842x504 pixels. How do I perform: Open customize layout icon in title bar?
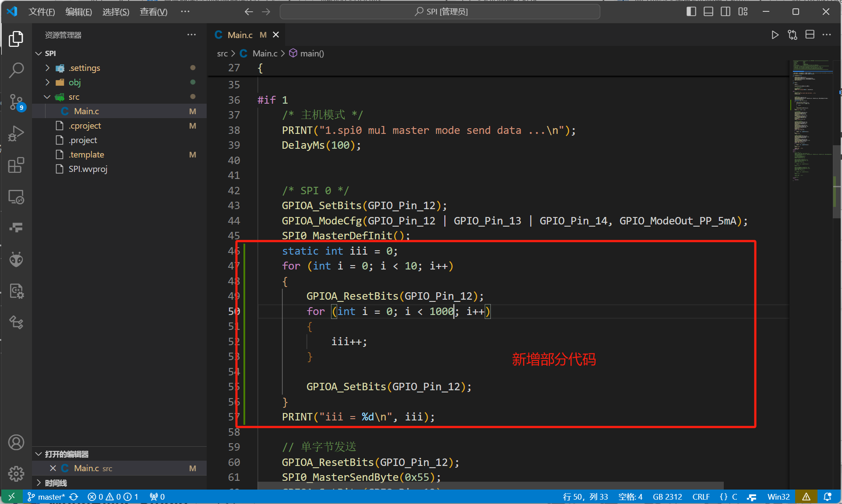[743, 12]
